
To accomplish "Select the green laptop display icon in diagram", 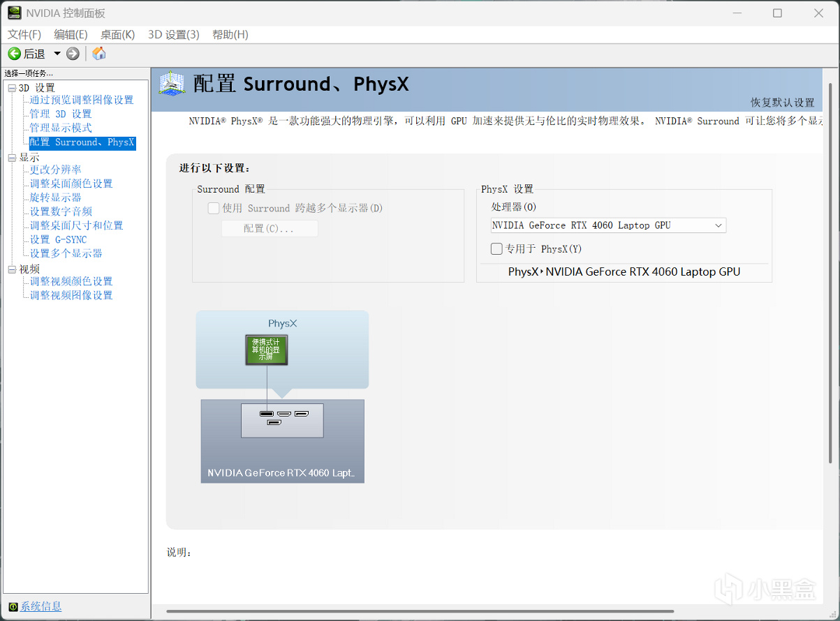I will (267, 350).
